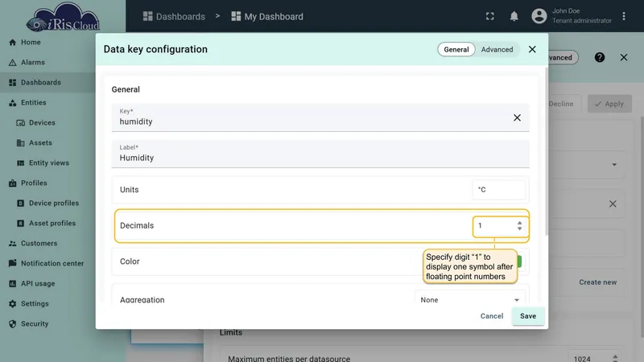Select Device profiles menu item
This screenshot has width=644, height=362.
pos(54,204)
